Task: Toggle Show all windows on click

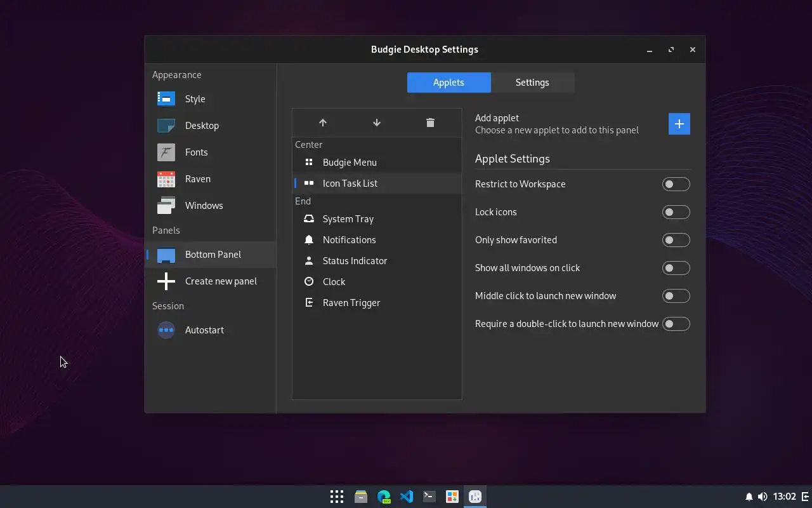Action: pyautogui.click(x=676, y=268)
